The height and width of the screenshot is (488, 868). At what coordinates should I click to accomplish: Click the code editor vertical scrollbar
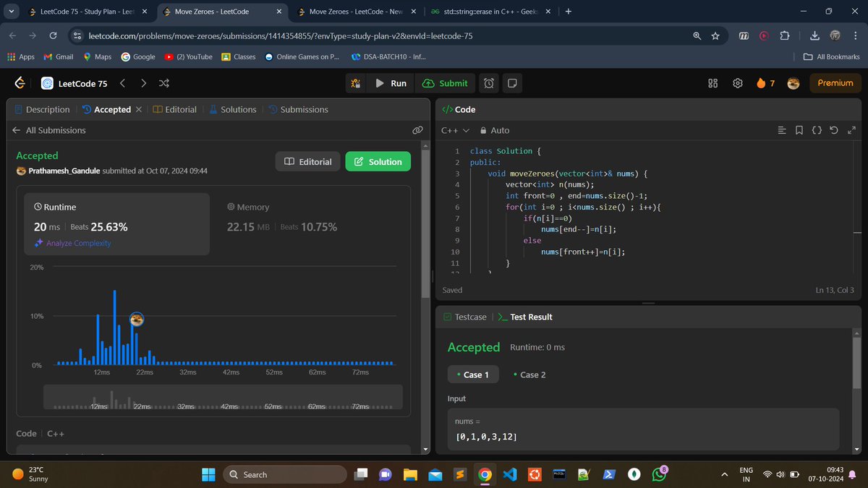[859, 233]
